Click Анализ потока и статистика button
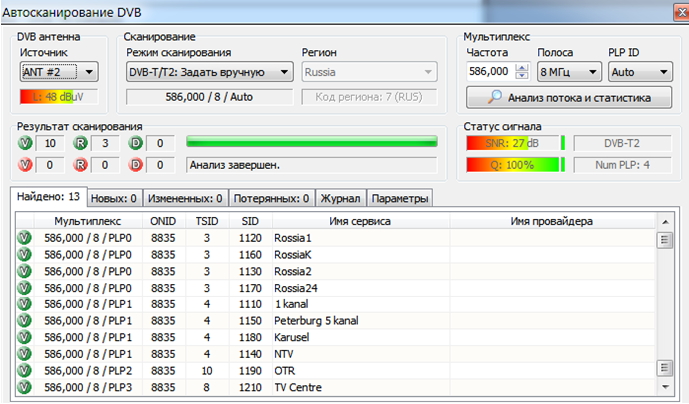689x404 pixels. 568,98
